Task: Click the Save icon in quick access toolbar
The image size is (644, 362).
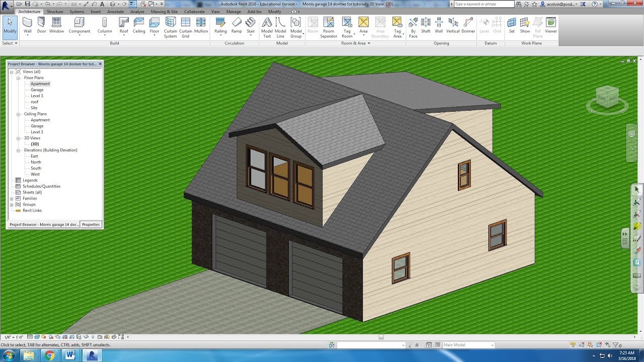Action: point(27,4)
